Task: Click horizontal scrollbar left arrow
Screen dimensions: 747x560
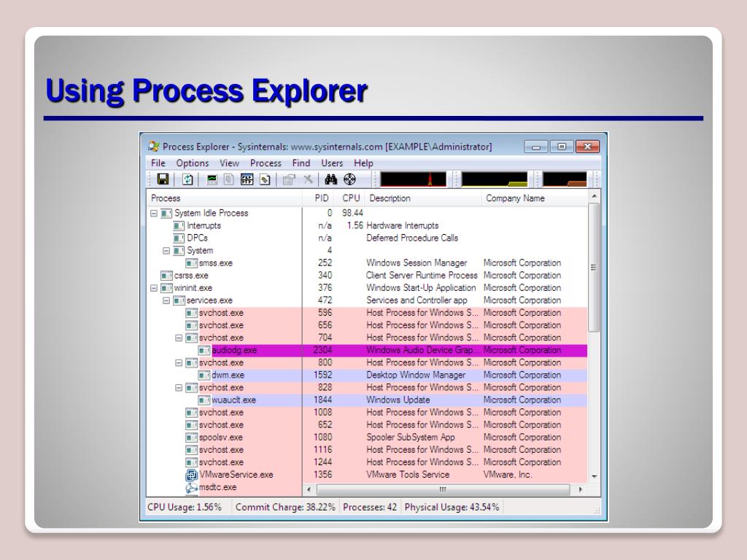Action: coord(309,489)
